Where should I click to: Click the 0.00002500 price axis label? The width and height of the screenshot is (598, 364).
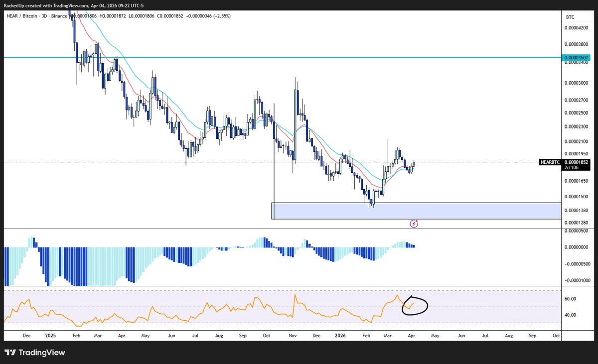coord(576,113)
